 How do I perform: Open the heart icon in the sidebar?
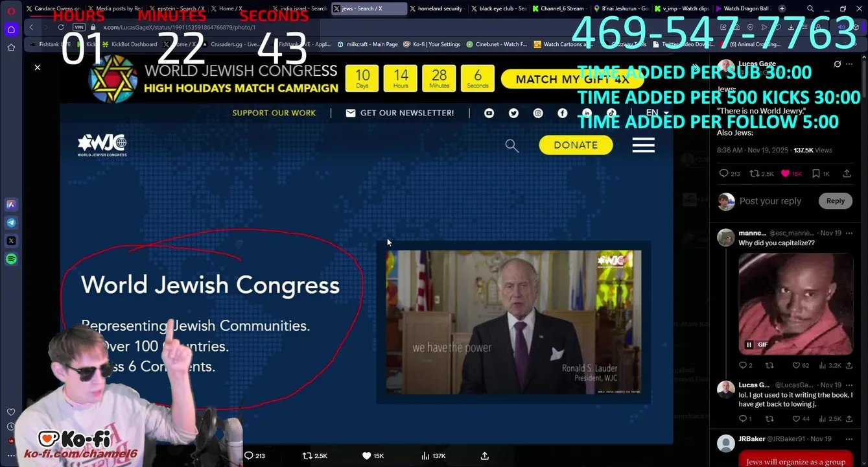click(x=11, y=412)
